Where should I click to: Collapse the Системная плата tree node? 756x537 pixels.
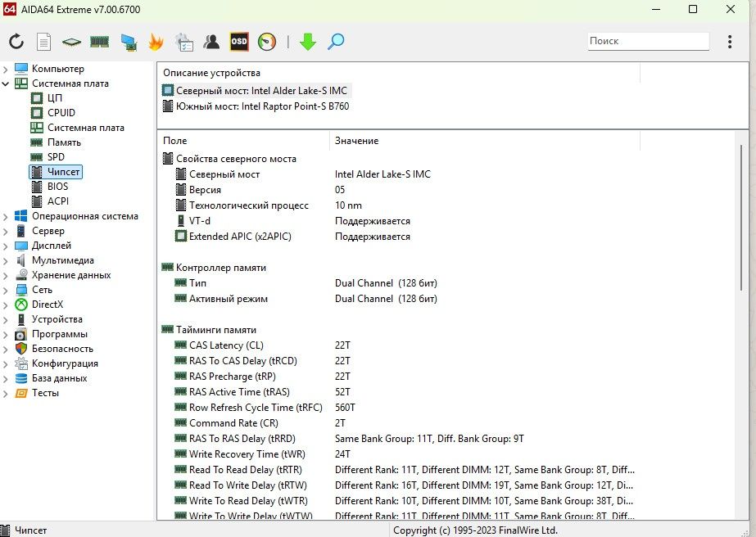pyautogui.click(x=6, y=83)
